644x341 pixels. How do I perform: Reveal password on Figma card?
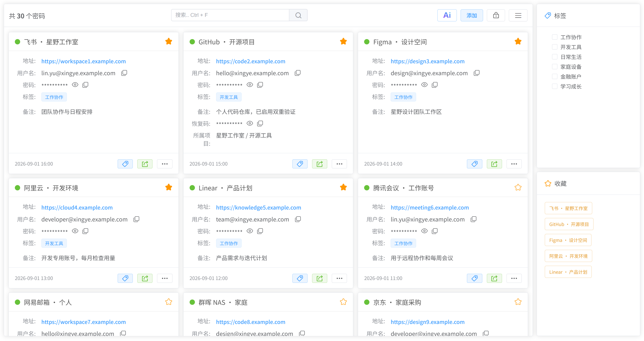pos(424,85)
